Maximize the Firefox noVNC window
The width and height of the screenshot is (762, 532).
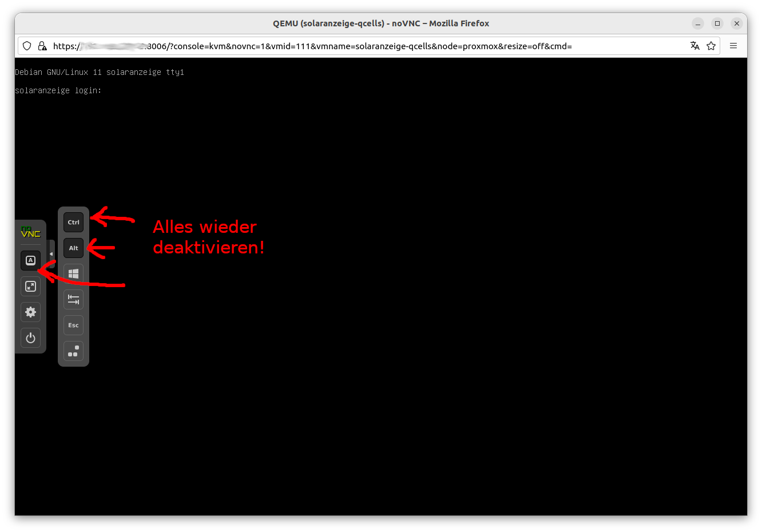tap(717, 23)
